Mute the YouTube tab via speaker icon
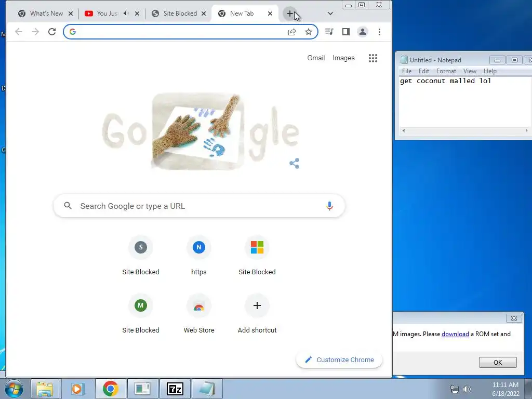This screenshot has width=532, height=399. 126,14
